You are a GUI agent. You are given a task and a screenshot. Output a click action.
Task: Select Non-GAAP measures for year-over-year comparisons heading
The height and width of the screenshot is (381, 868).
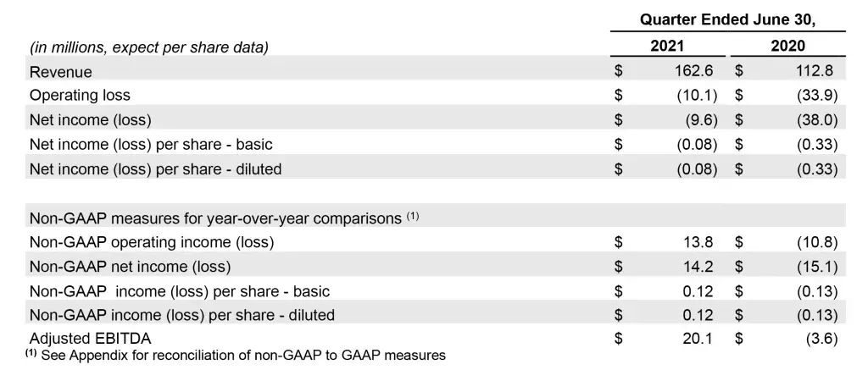pos(215,218)
